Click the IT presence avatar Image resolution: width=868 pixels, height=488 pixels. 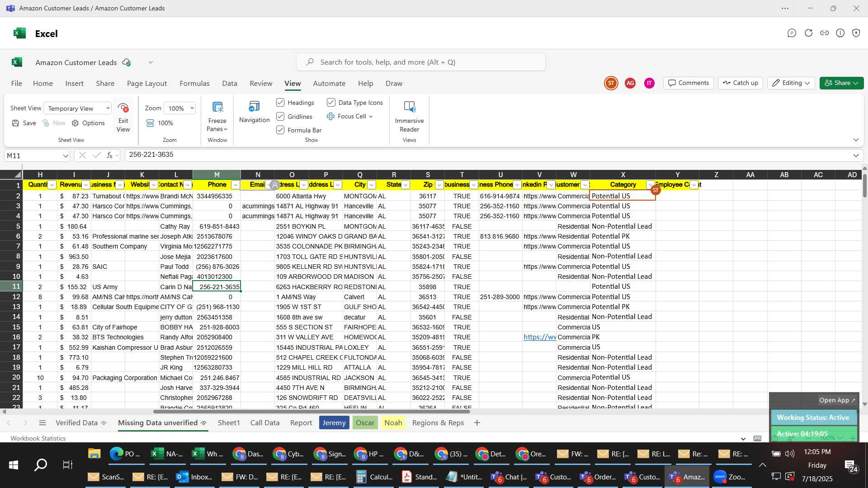(649, 83)
